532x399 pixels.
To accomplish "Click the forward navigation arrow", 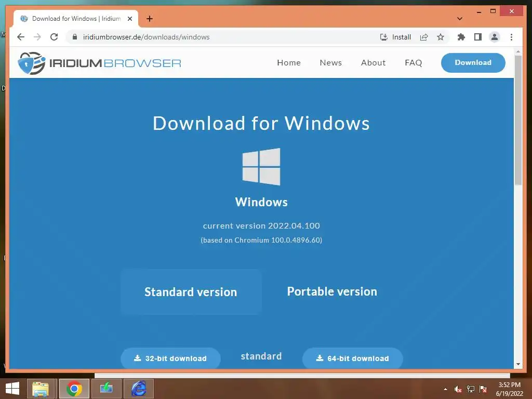I will point(37,37).
